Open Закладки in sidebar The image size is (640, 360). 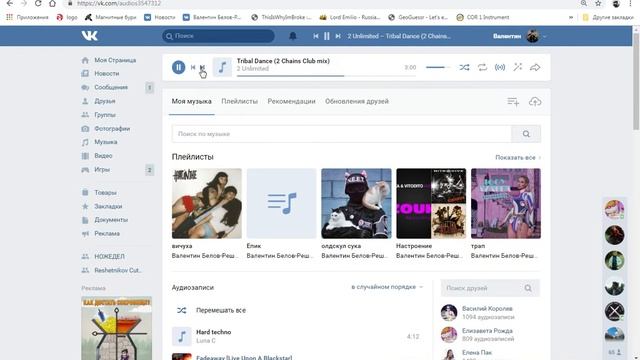coord(108,206)
